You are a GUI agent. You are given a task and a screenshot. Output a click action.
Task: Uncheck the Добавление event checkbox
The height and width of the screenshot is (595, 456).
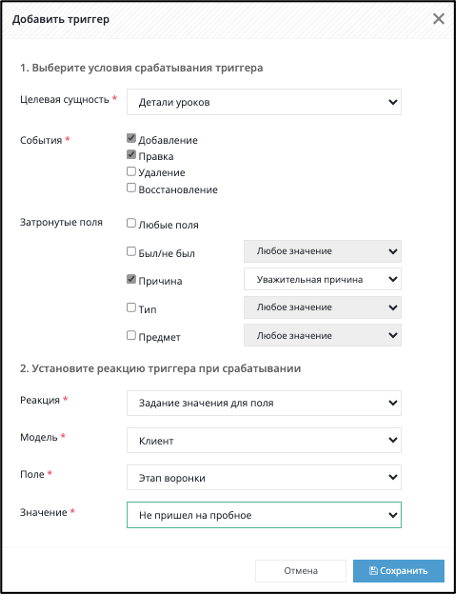pyautogui.click(x=131, y=139)
